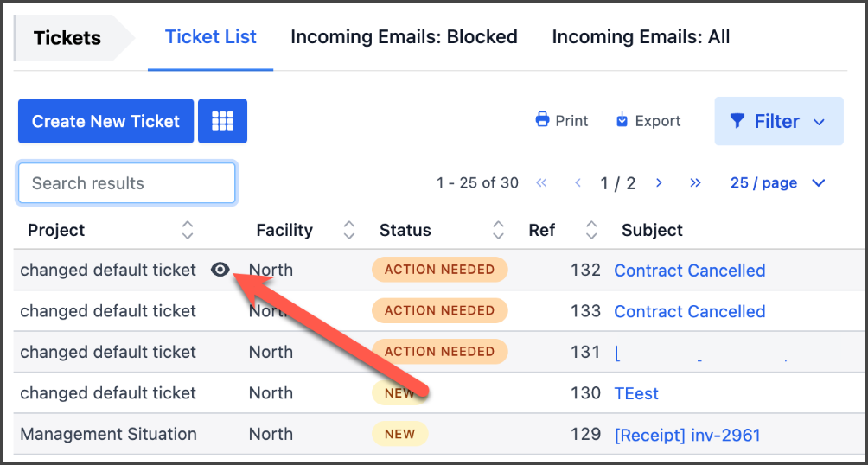Sort by Facility column arrows
The width and height of the screenshot is (868, 465).
click(x=348, y=230)
